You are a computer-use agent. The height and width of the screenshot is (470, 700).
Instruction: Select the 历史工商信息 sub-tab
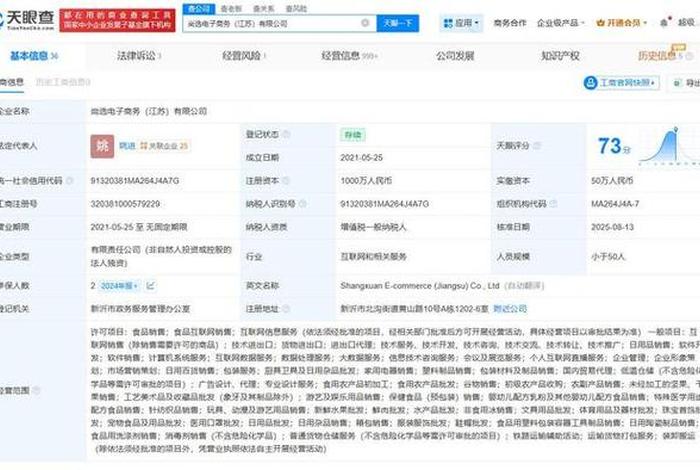click(63, 82)
